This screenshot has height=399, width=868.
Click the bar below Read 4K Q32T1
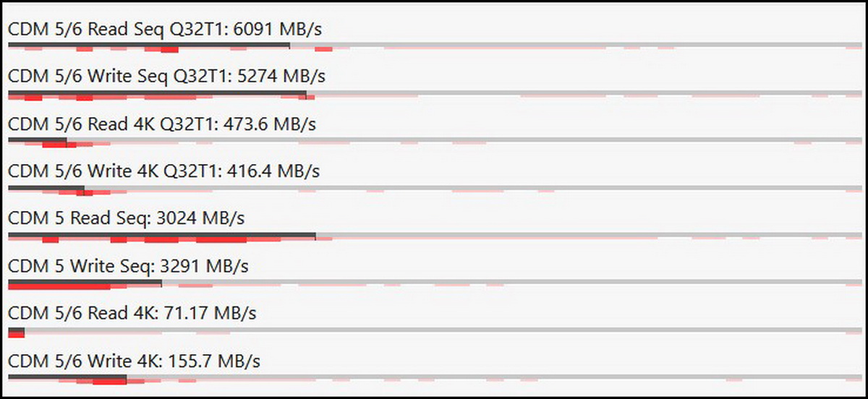(38, 140)
